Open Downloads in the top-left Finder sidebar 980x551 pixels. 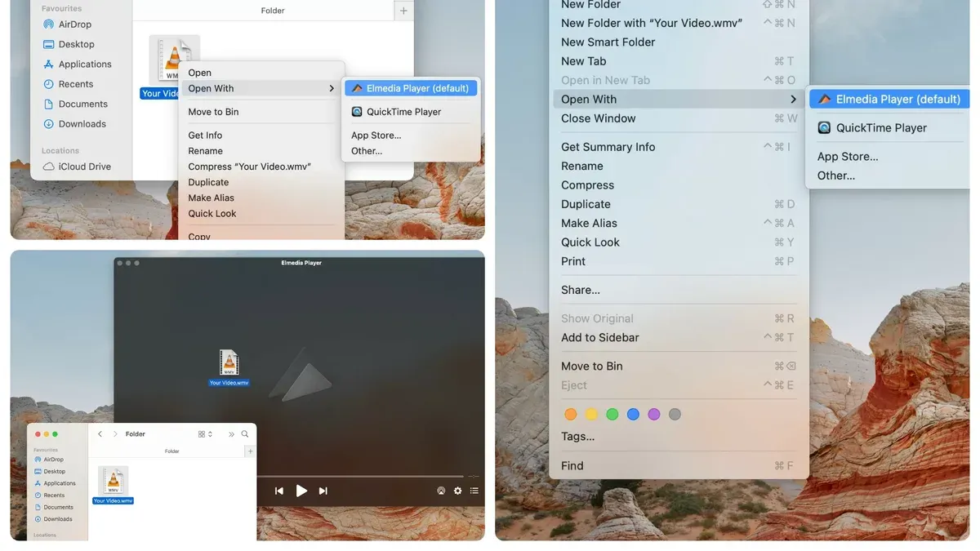(x=74, y=124)
